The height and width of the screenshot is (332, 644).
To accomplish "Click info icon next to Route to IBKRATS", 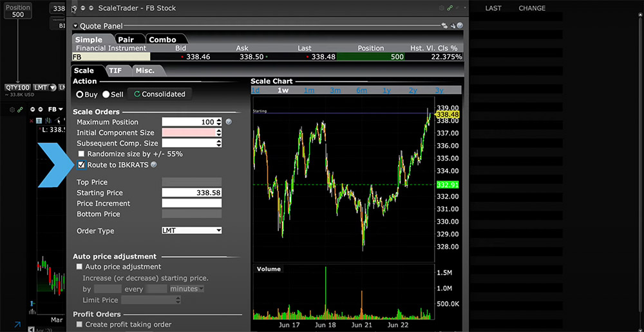I will (x=153, y=165).
